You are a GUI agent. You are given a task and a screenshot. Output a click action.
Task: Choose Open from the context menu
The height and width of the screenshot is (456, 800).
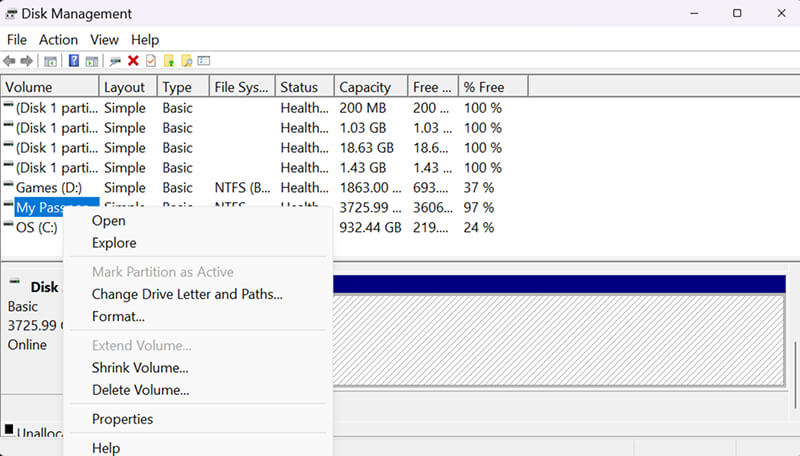pyautogui.click(x=198, y=221)
